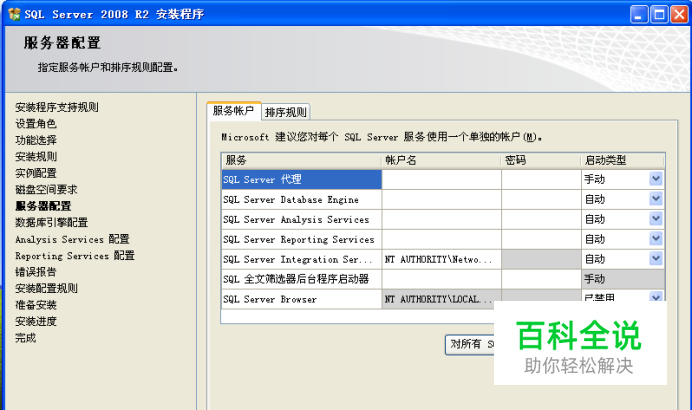Select the SQL Server Reporting Services row
Image resolution: width=692 pixels, height=410 pixels.
coord(301,239)
